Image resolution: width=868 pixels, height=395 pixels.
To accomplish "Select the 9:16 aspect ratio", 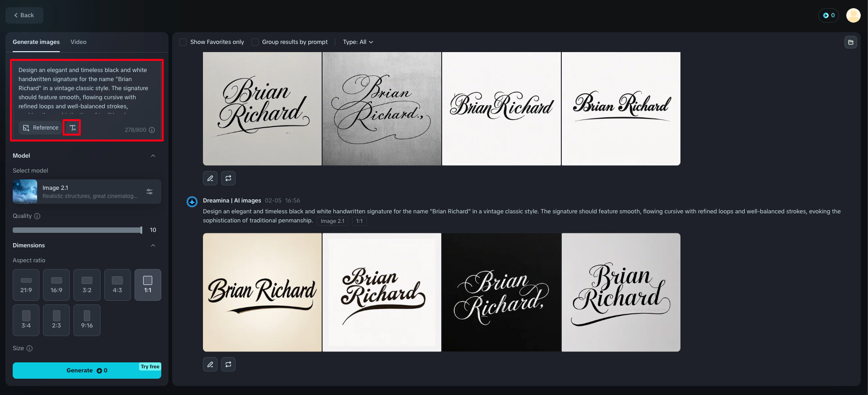I will [x=87, y=320].
